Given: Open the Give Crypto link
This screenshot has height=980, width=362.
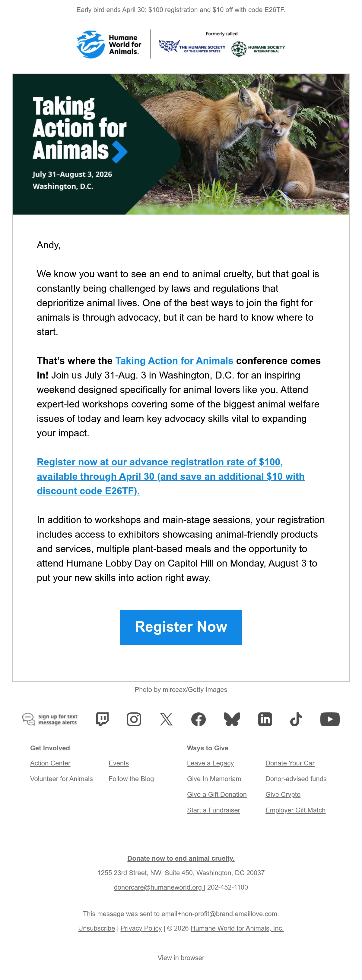Looking at the screenshot, I should pyautogui.click(x=283, y=794).
